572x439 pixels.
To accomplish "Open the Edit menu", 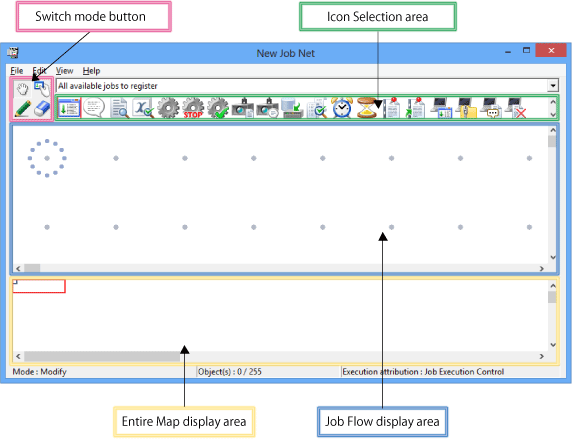I will [x=39, y=71].
